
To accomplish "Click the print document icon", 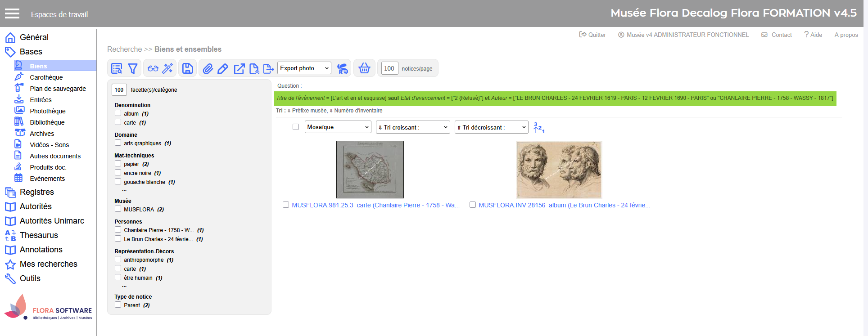I will [254, 68].
